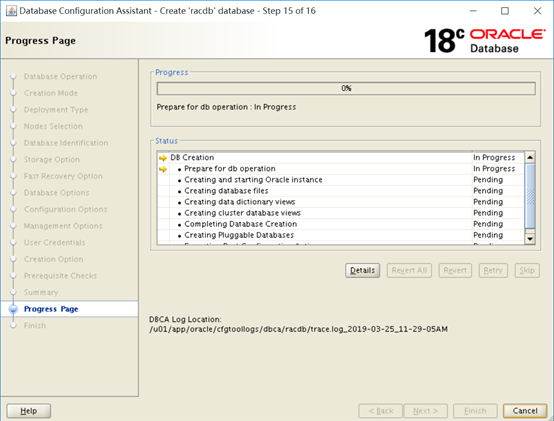Select the Creating data dictionary views row

click(341, 202)
